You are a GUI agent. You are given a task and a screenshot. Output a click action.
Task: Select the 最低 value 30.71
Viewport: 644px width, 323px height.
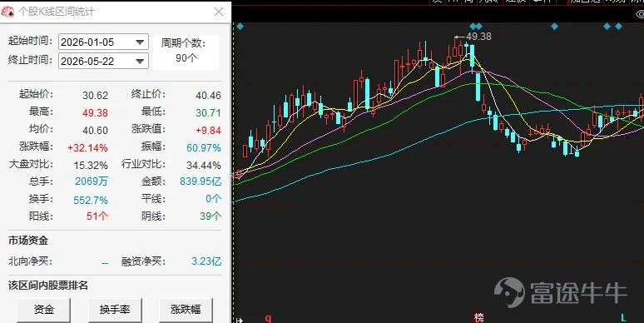[x=208, y=112]
